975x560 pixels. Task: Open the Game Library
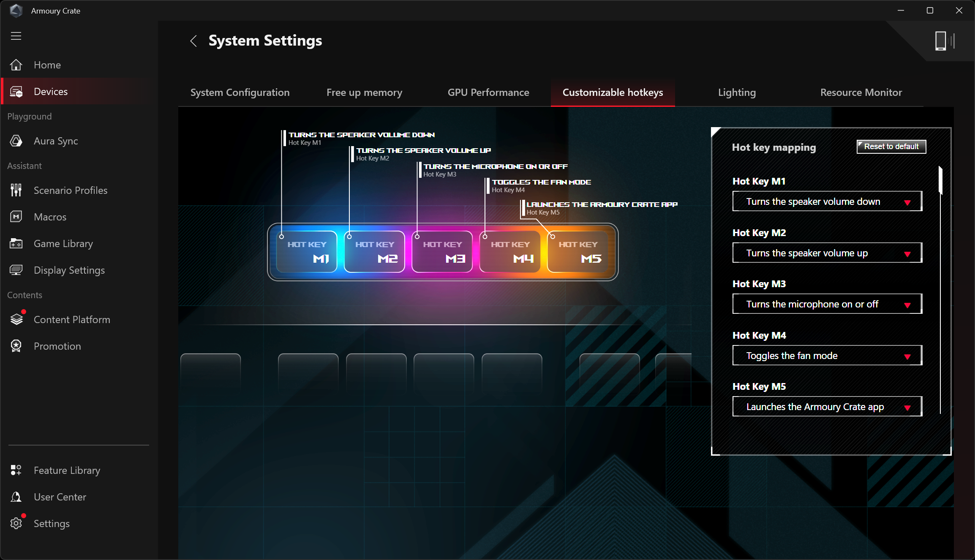[63, 244]
